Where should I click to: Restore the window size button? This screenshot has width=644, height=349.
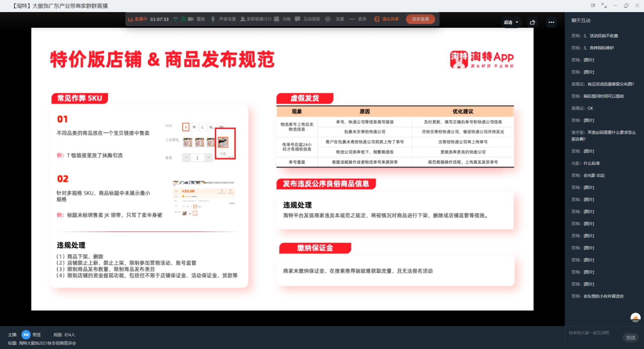626,5
